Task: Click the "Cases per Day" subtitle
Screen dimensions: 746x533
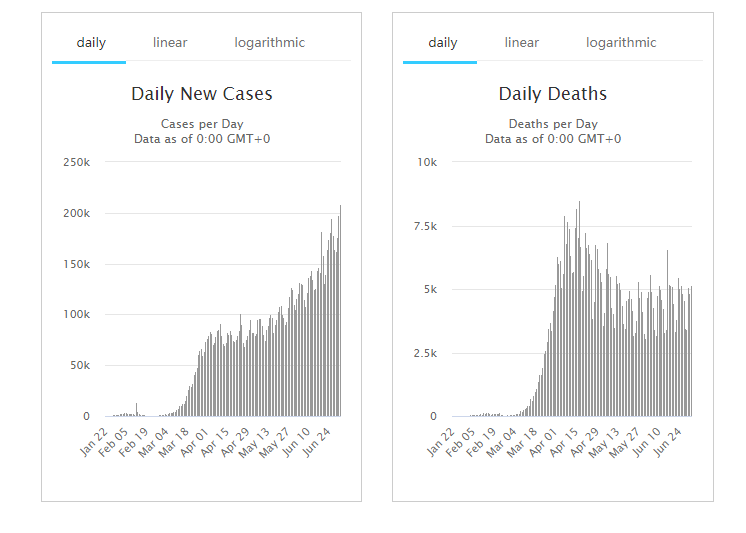Action: pyautogui.click(x=202, y=124)
